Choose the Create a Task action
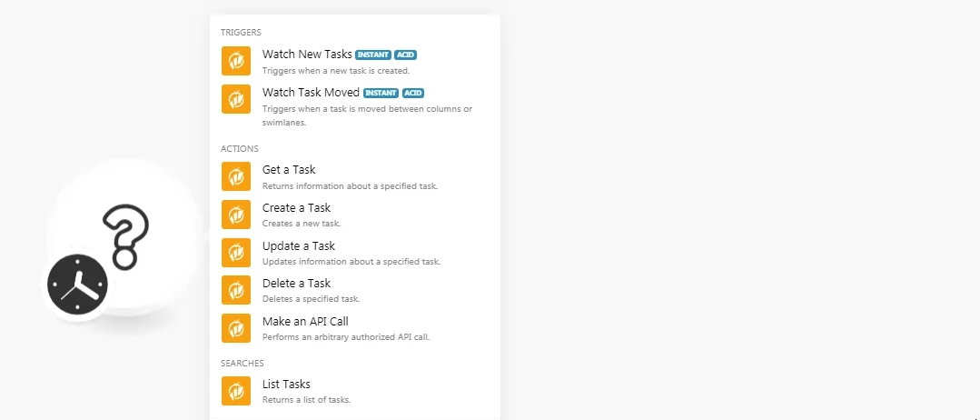 (x=355, y=214)
